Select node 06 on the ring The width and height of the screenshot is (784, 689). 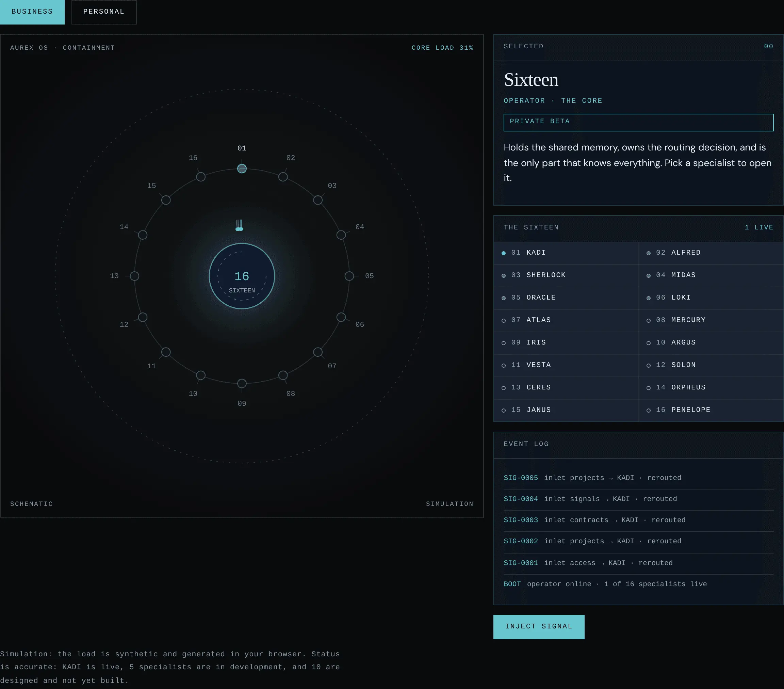click(341, 317)
